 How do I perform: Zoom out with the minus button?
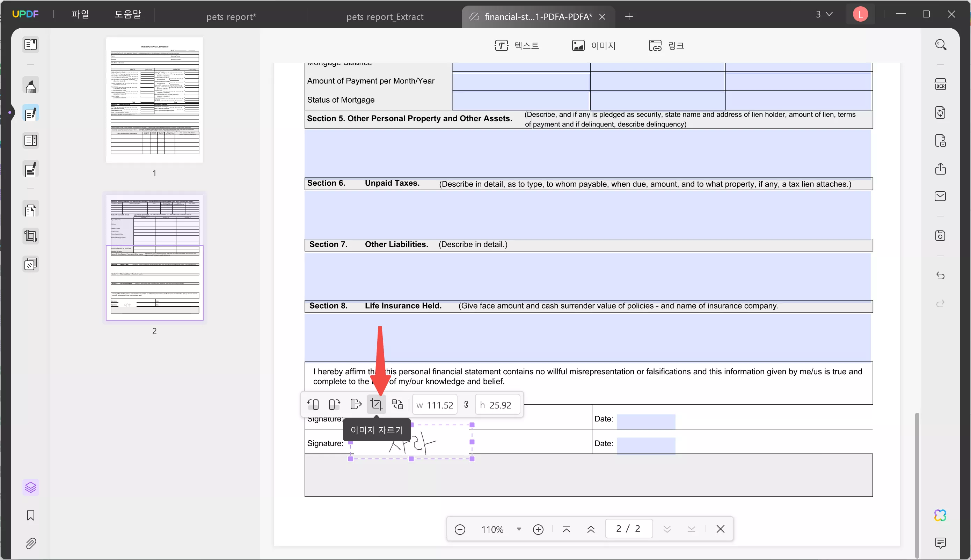coord(460,529)
